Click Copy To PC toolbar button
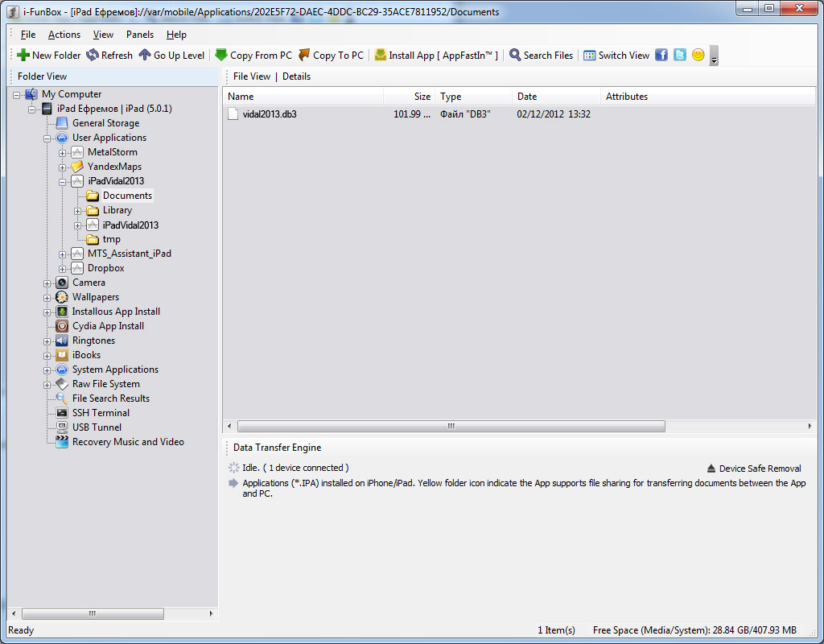This screenshot has height=644, width=824. 331,56
